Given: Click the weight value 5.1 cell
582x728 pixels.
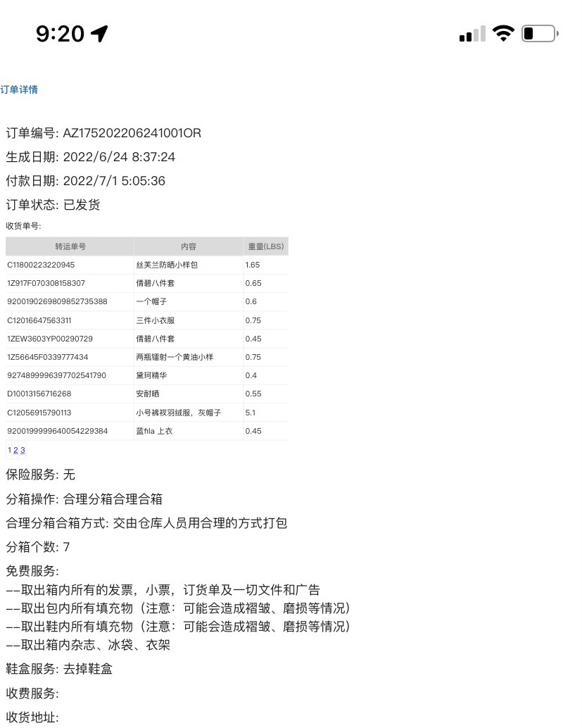Looking at the screenshot, I should pos(251,412).
